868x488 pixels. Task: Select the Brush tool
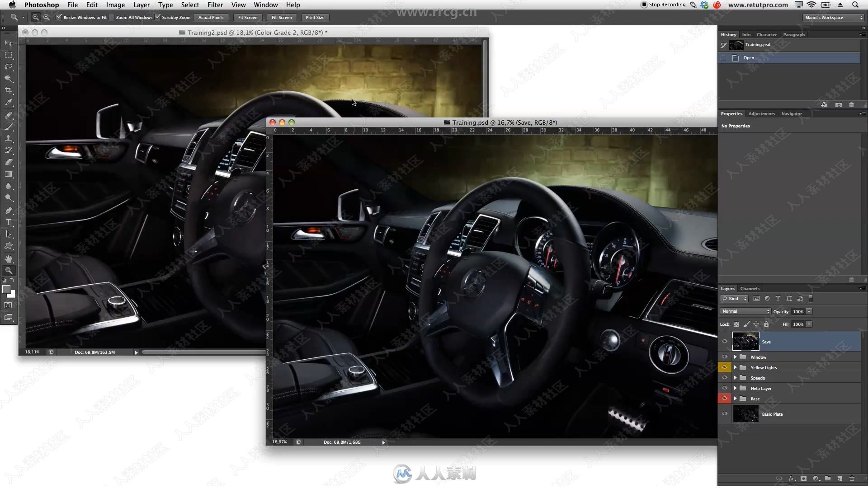8,127
